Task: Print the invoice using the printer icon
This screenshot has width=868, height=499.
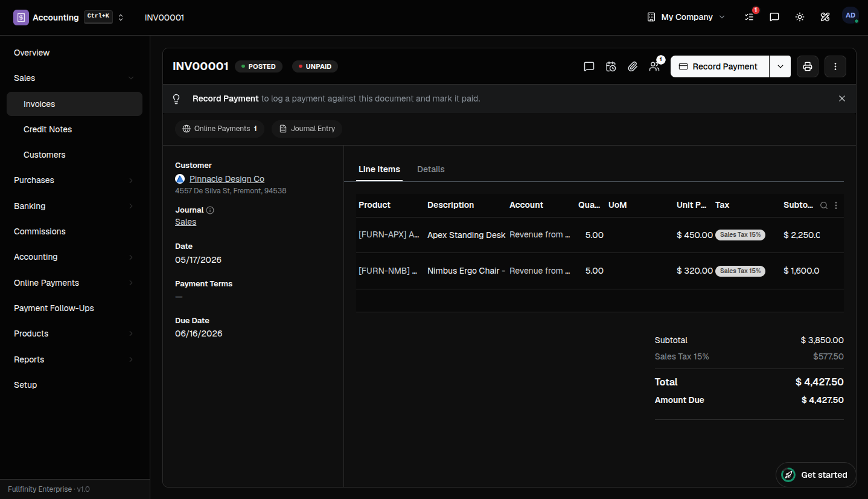Action: 808,66
